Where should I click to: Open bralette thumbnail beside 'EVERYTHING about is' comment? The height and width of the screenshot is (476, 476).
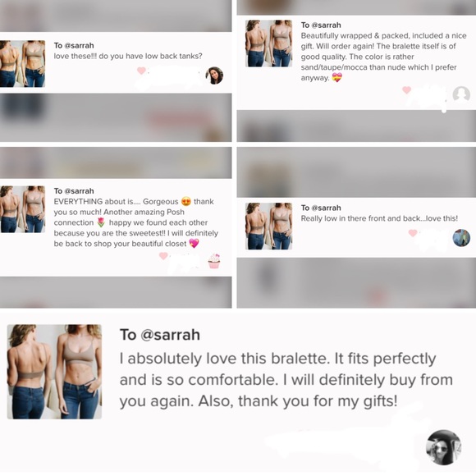coord(22,209)
